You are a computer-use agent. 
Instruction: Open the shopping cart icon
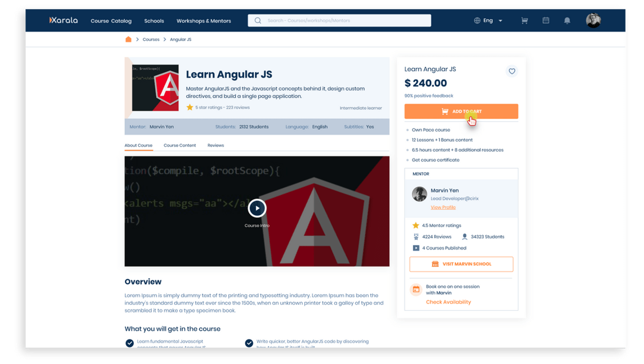pos(524,20)
